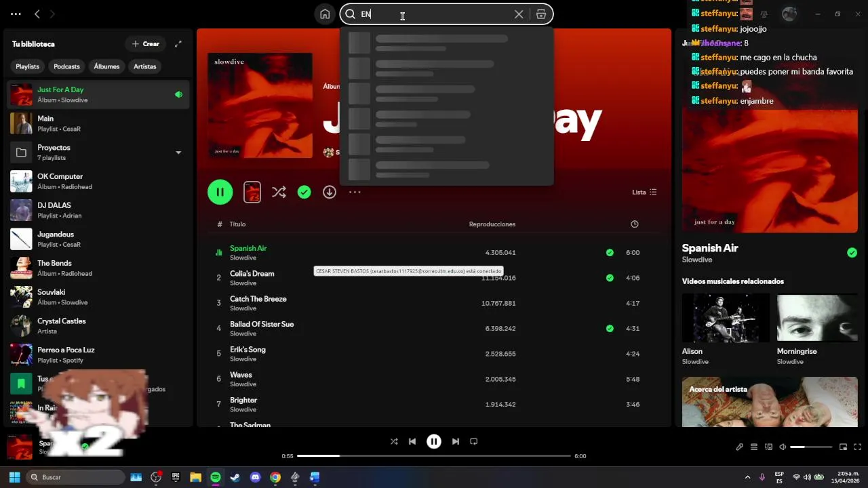Sort tracks by Reproducciones column
Screen dimensions: 868x488
[492, 224]
